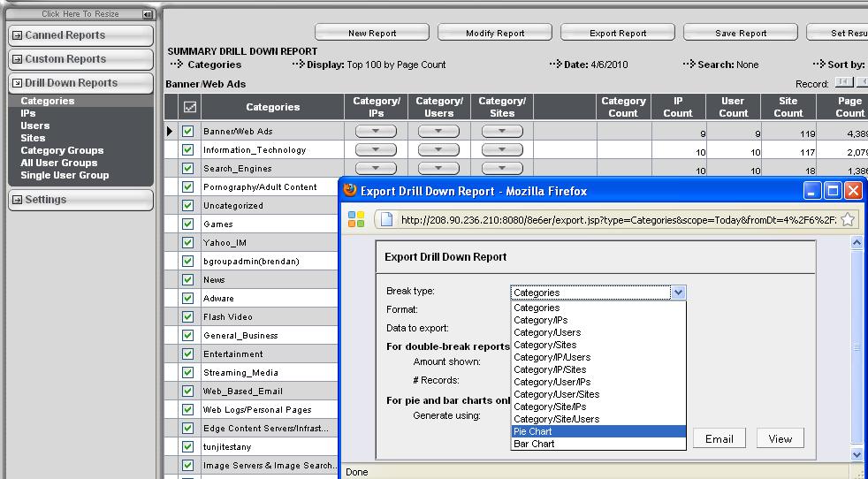The image size is (868, 479).
Task: Collapse the Break type combo box arrow
Action: [x=677, y=293]
